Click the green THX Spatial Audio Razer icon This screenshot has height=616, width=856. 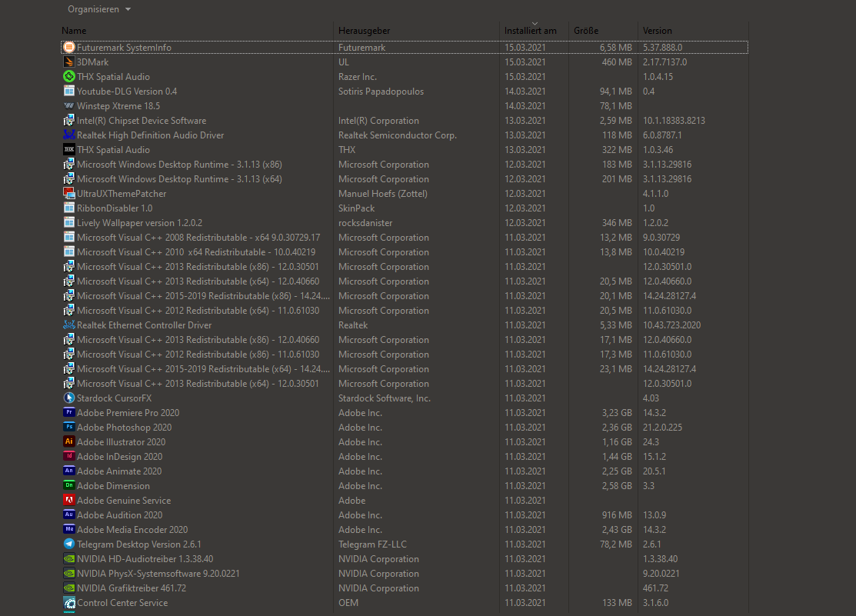click(68, 76)
